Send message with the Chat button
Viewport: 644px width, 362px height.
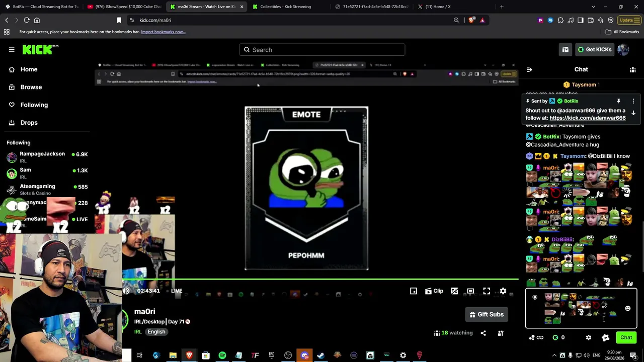pyautogui.click(x=626, y=337)
